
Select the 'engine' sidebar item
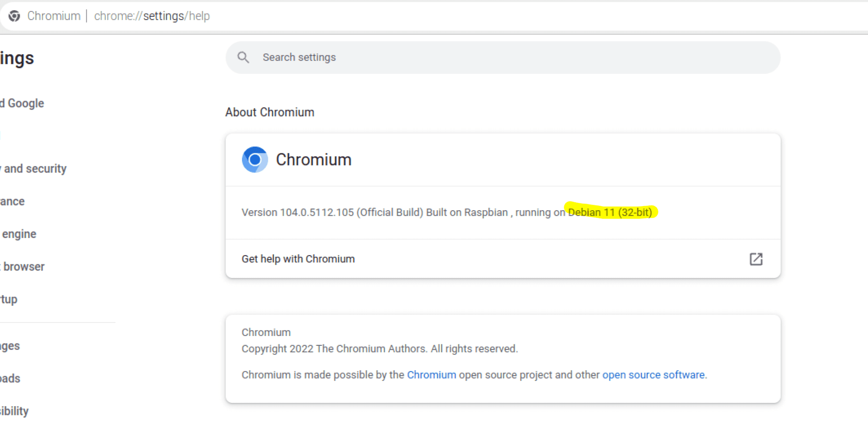pyautogui.click(x=18, y=234)
